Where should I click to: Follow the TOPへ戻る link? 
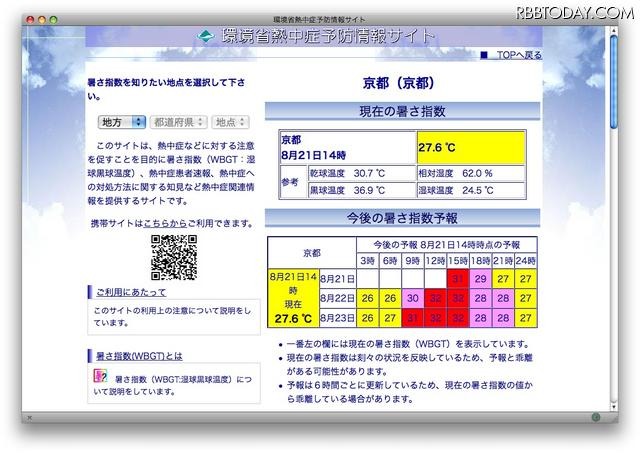(x=520, y=56)
